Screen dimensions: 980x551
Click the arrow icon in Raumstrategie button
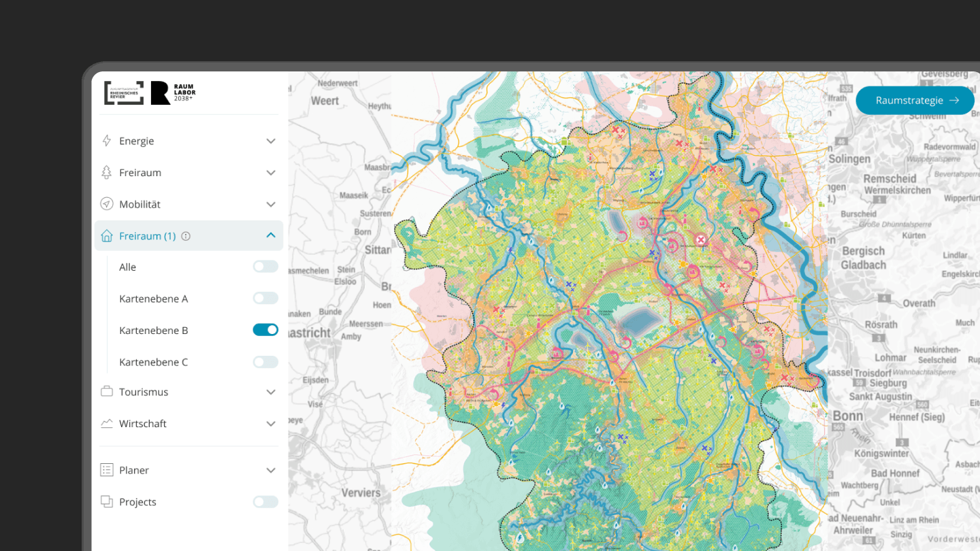tap(954, 100)
